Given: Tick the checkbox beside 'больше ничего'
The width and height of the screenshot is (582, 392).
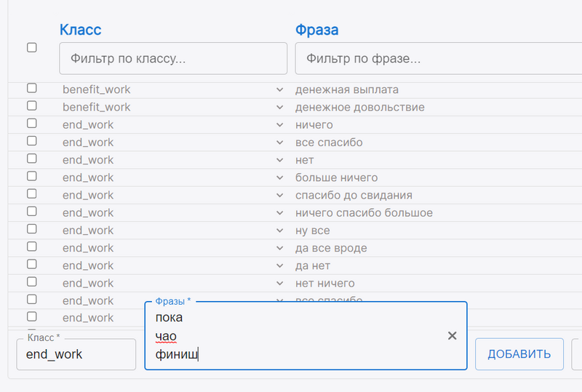Looking at the screenshot, I should coord(31,177).
